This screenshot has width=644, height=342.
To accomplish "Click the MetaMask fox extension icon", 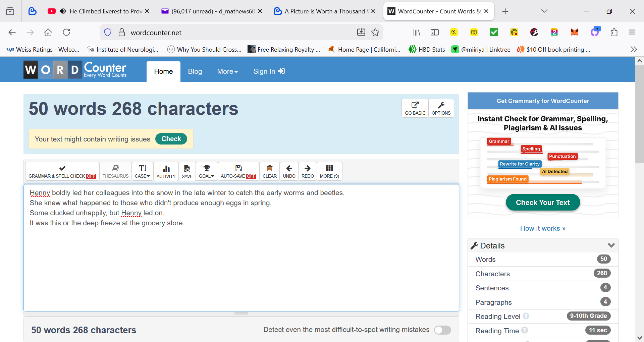I will (575, 32).
